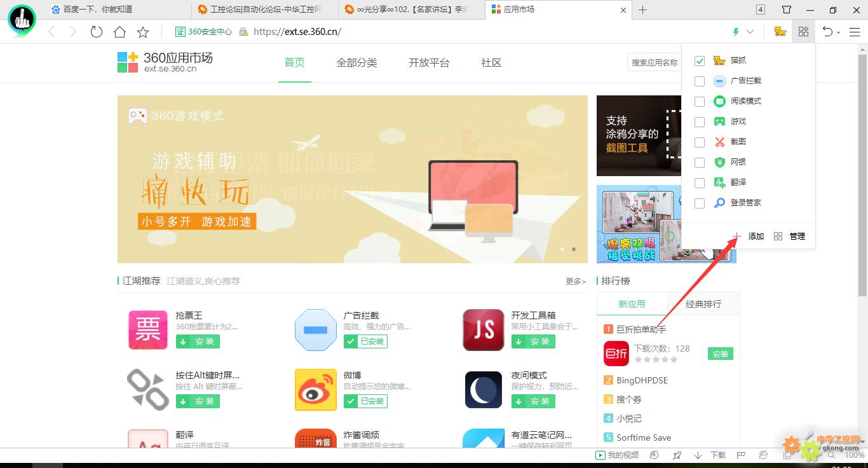Click the browser user avatar icon
Screen dimensions: 868x468
pyautogui.click(x=22, y=21)
